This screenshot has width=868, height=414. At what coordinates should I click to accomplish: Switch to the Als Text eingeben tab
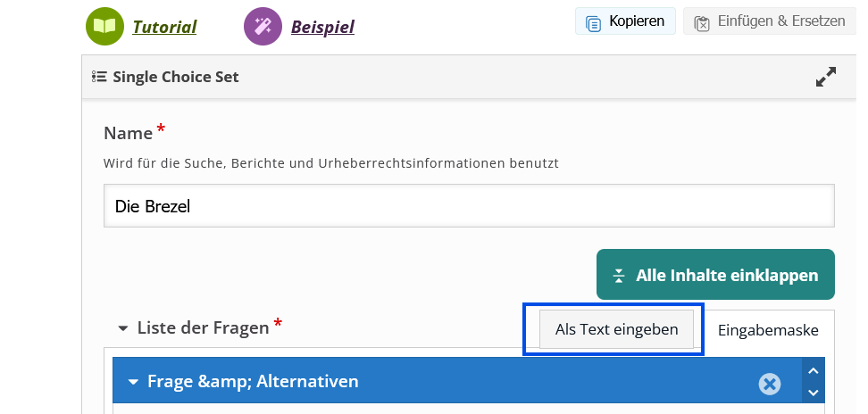click(616, 329)
